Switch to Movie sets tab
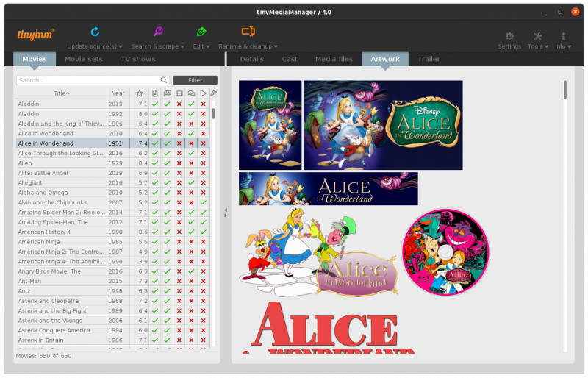Viewport: 588px width, 378px height. (84, 59)
